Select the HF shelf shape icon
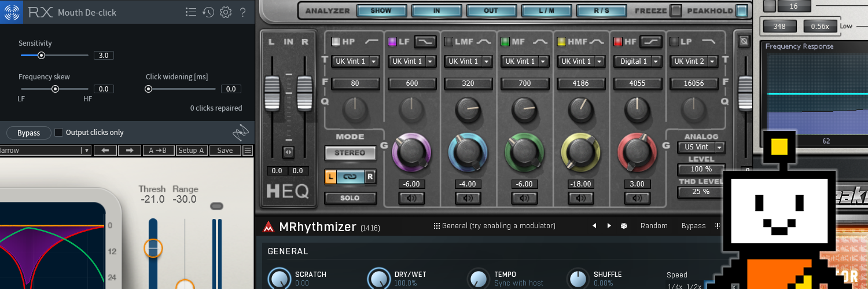 pos(652,42)
